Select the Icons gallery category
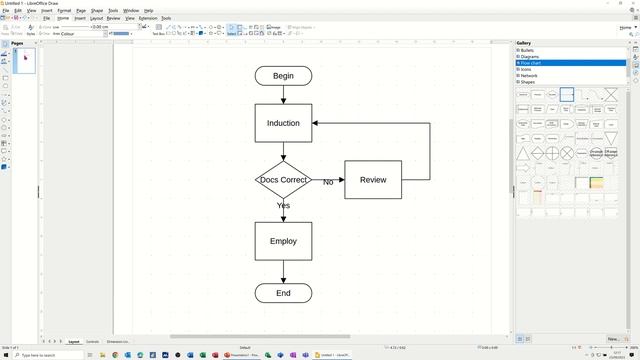The image size is (640, 360). (x=571, y=69)
